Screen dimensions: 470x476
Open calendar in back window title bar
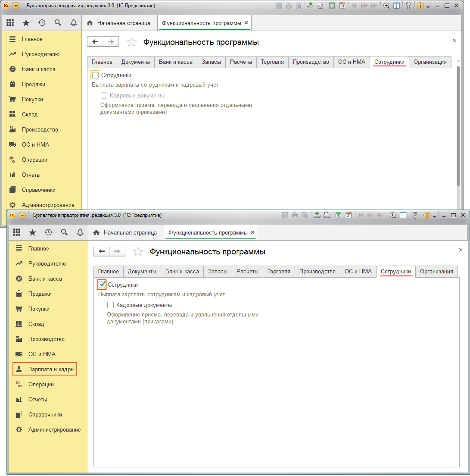pos(342,6)
